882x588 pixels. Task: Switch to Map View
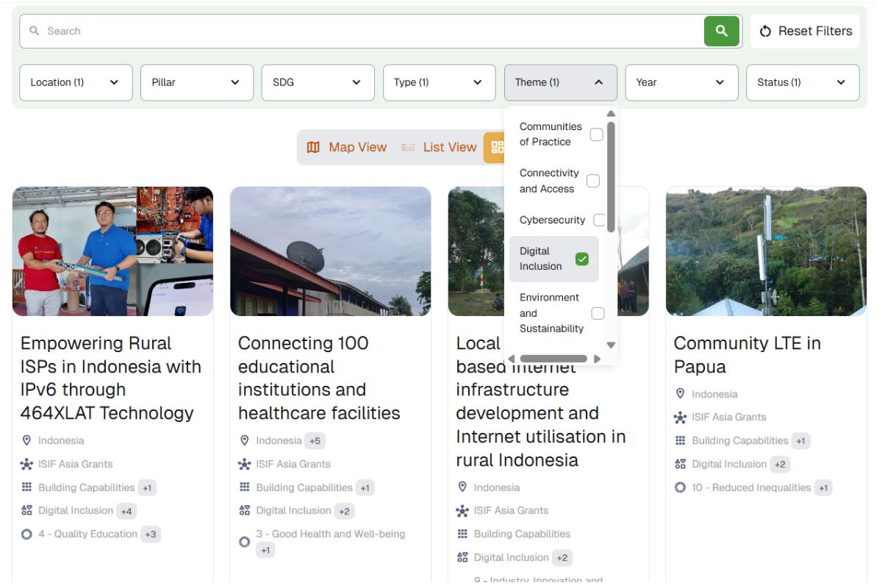pyautogui.click(x=348, y=147)
